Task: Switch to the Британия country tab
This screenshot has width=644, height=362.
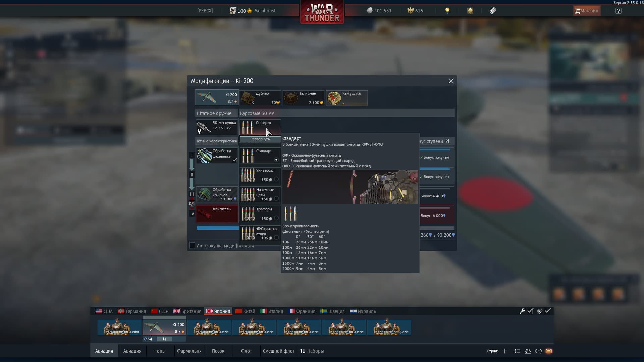Action: coord(187,311)
